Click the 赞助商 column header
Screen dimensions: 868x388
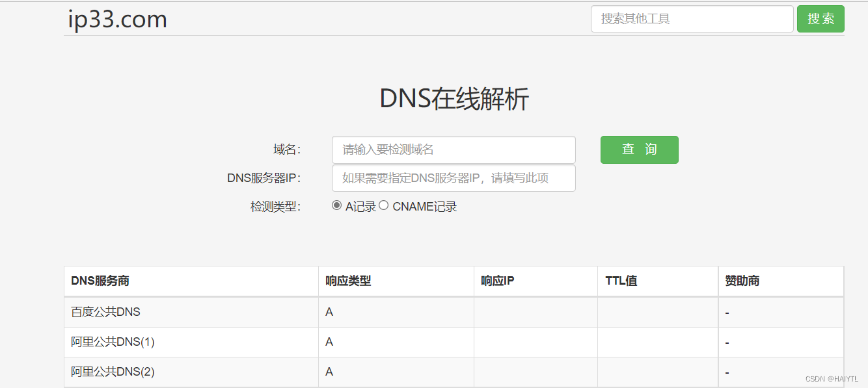[781, 281]
